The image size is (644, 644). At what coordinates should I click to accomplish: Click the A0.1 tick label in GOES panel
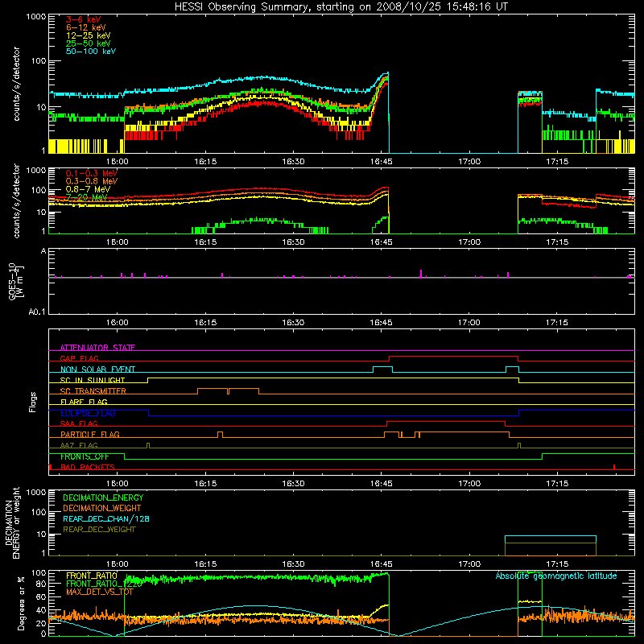point(37,312)
